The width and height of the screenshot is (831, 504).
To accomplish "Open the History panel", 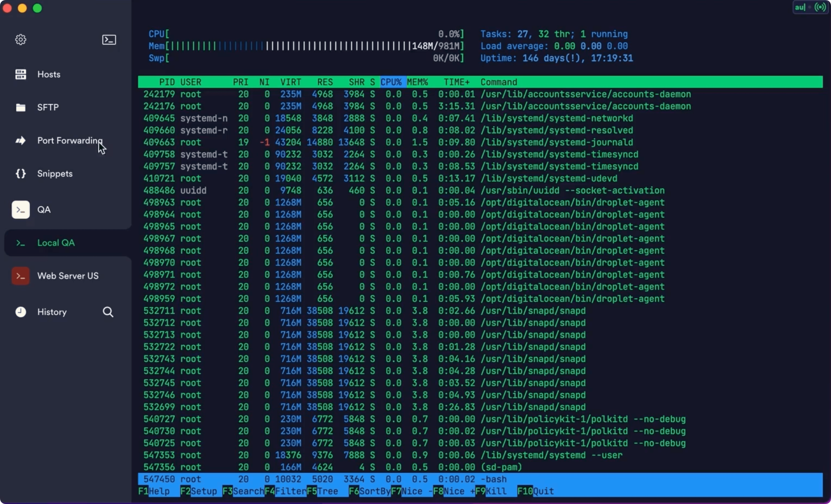I will [52, 311].
